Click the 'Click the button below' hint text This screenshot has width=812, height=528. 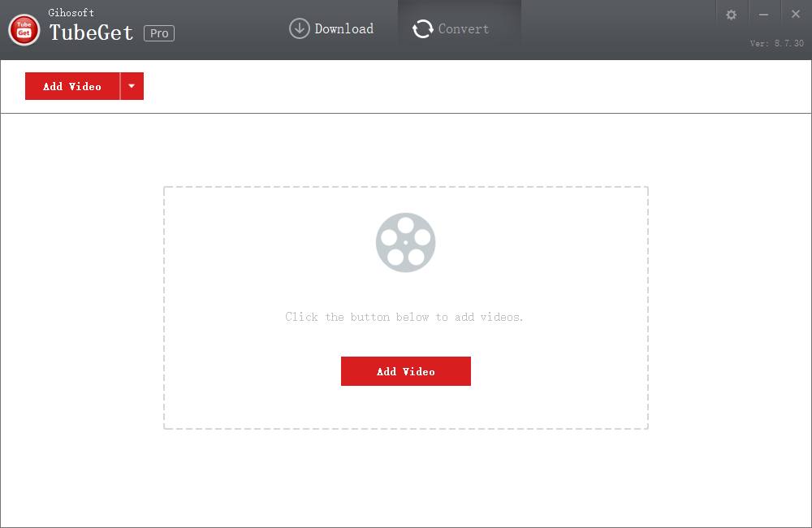pyautogui.click(x=404, y=317)
